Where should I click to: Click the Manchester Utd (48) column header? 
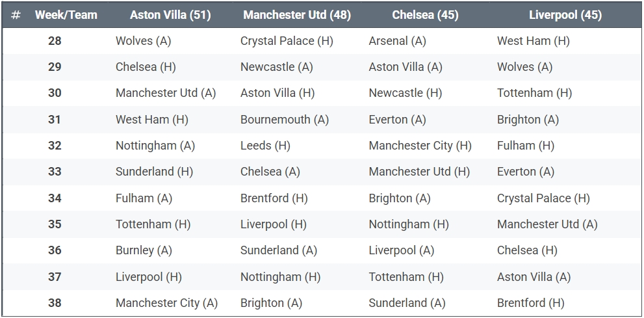[297, 14]
